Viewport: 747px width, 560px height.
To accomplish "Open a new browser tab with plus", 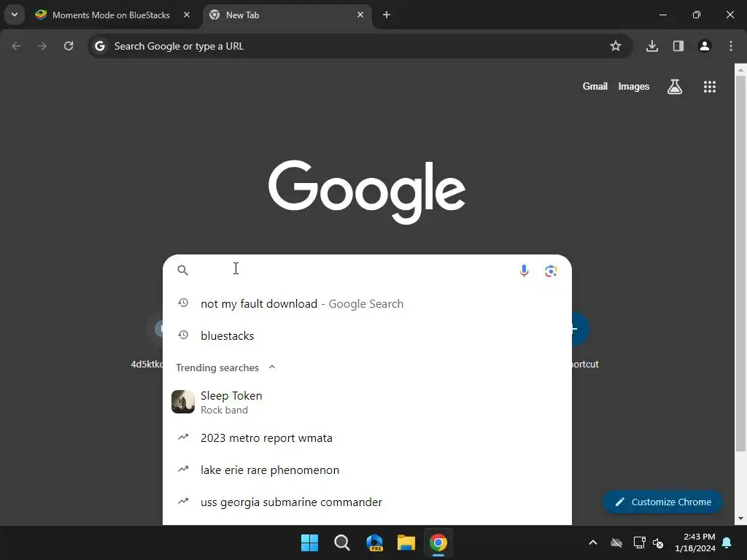I will point(387,15).
